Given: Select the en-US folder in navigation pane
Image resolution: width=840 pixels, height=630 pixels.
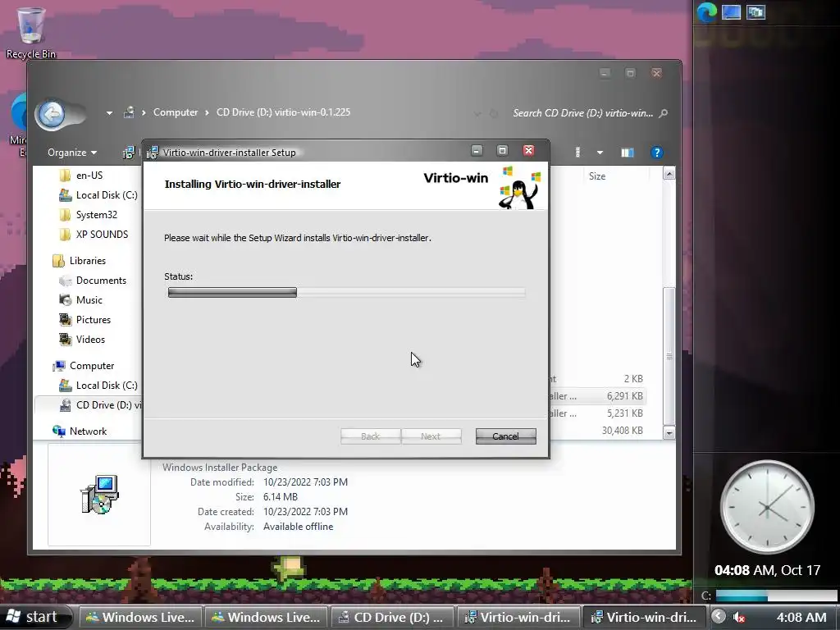Looking at the screenshot, I should pos(89,176).
